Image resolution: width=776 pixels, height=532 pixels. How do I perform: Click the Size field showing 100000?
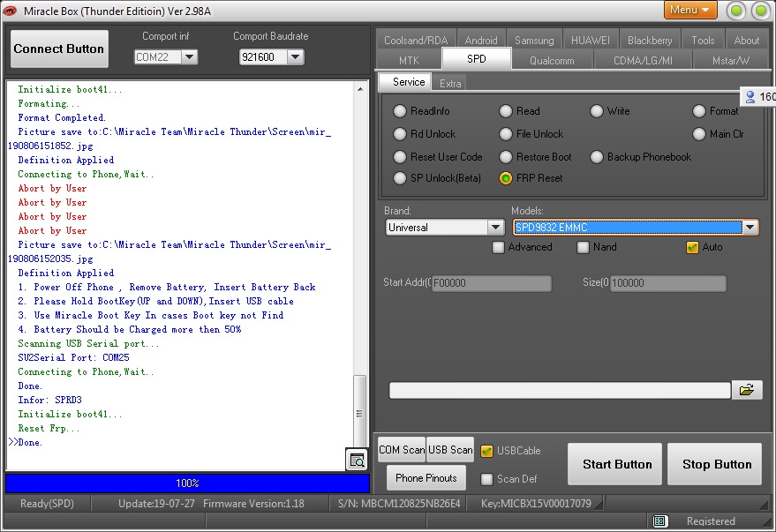coord(668,283)
